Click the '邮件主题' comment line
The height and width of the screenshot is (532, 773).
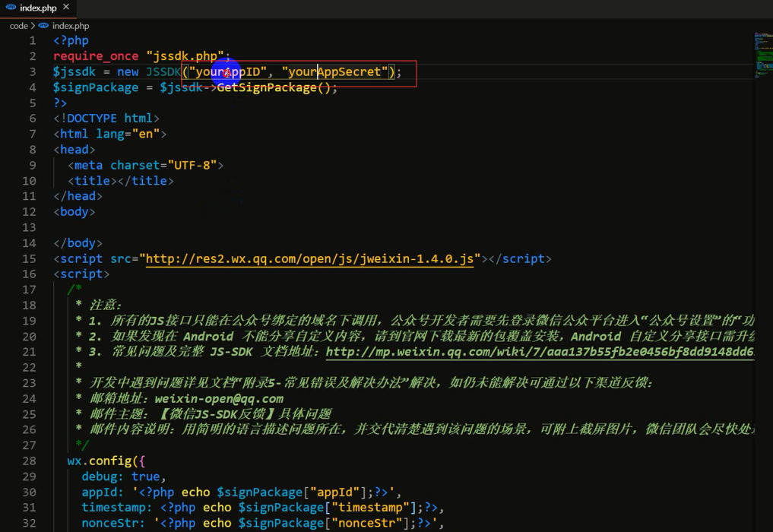pos(203,414)
